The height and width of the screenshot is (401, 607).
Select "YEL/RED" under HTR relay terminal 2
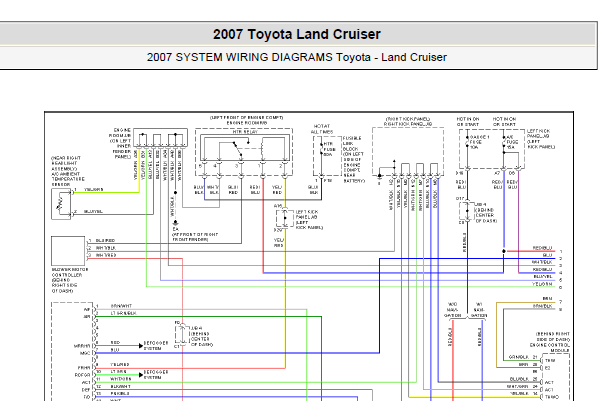point(277,190)
